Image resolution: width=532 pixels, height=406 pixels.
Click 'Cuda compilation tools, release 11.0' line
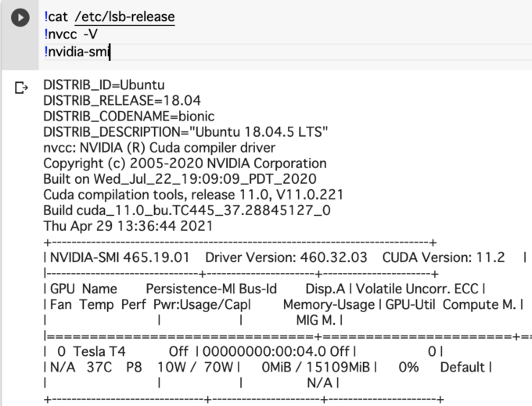[x=192, y=195]
